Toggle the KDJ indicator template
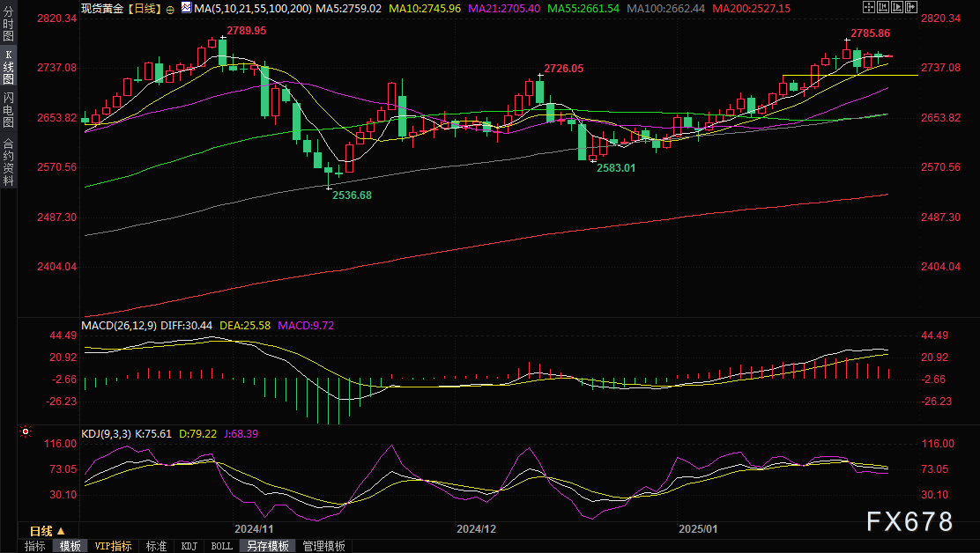The height and width of the screenshot is (553, 980). pyautogui.click(x=189, y=546)
